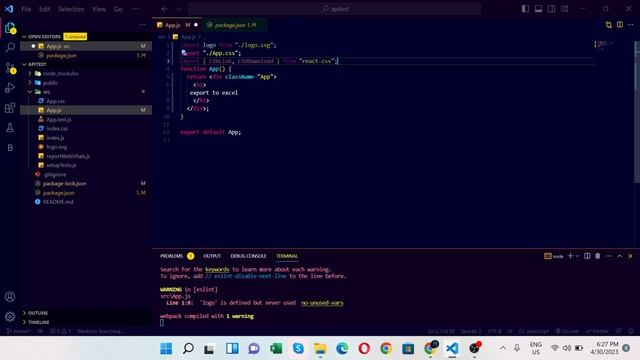Open the Edit menu
This screenshot has height=360, width=640.
44,9
